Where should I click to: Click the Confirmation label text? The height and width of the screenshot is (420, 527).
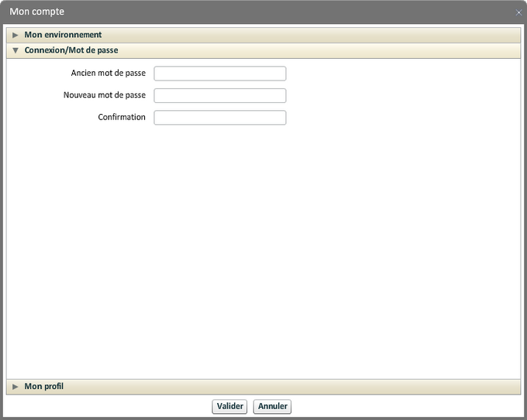point(122,118)
